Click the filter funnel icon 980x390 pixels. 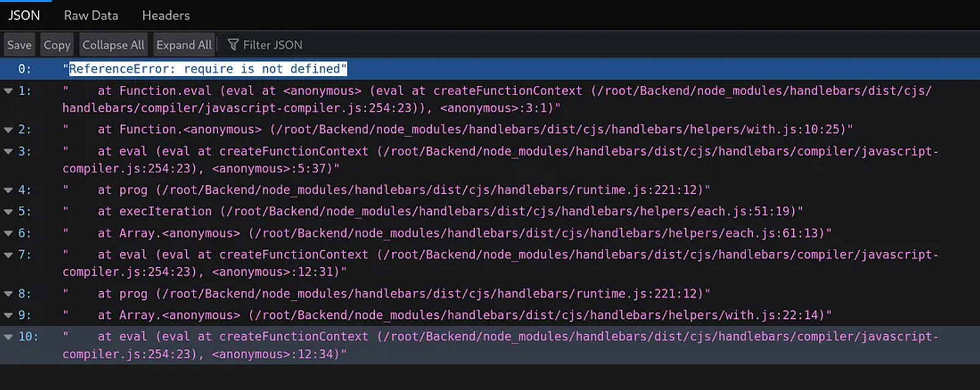click(x=233, y=45)
